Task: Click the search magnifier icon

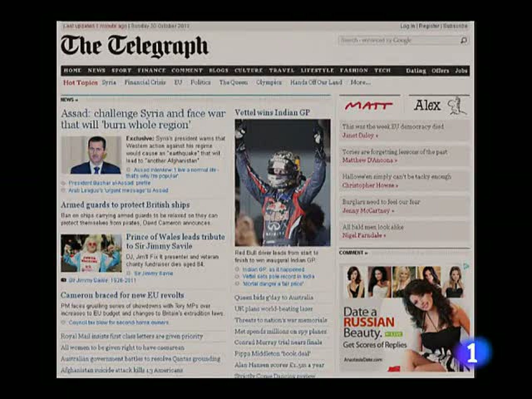Action: click(x=464, y=41)
